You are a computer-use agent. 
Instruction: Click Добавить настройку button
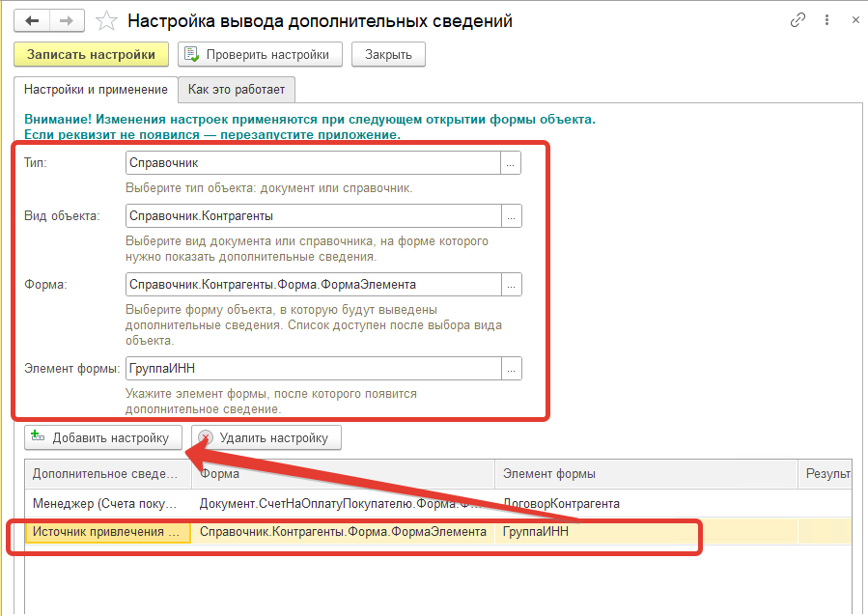coord(103,437)
